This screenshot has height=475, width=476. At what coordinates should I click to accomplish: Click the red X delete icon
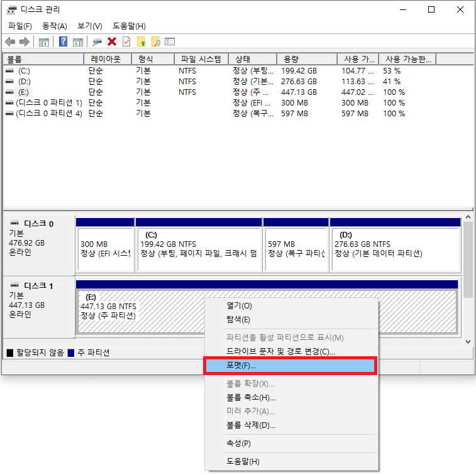tap(112, 41)
